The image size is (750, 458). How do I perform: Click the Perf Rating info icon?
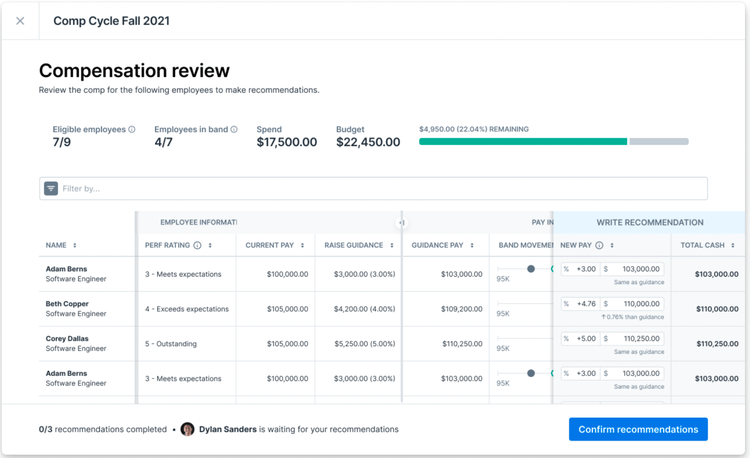point(197,245)
